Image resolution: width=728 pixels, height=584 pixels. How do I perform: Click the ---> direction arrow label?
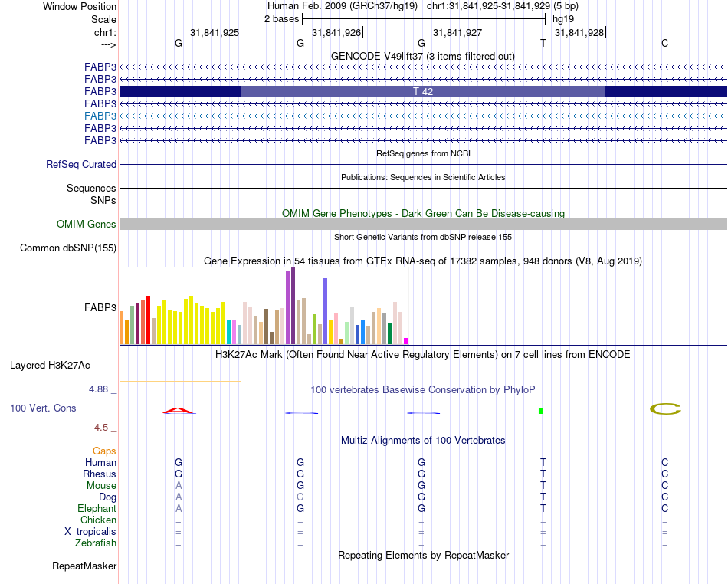tap(109, 45)
